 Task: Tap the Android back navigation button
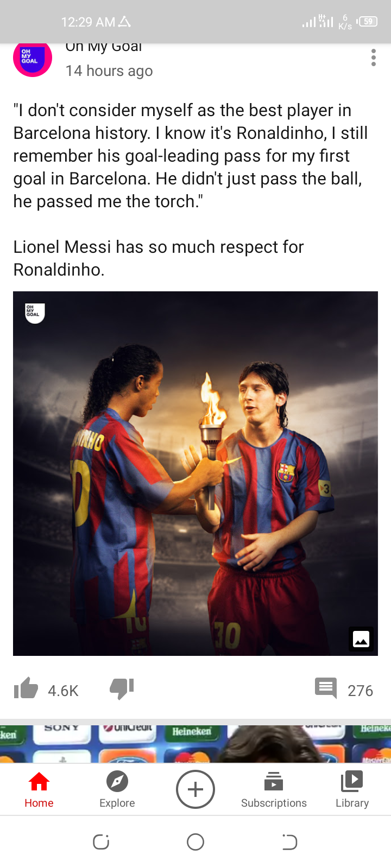pos(289,842)
